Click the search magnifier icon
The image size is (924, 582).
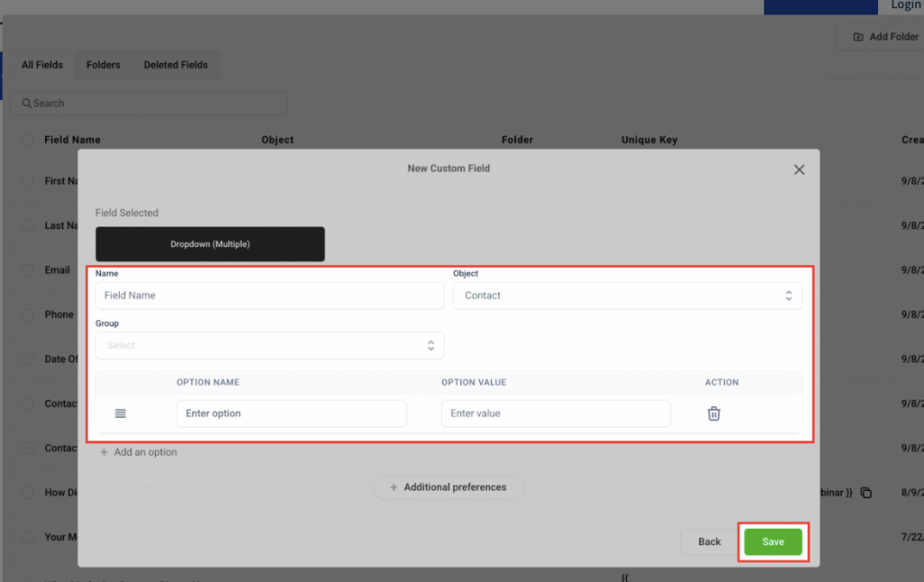(27, 104)
